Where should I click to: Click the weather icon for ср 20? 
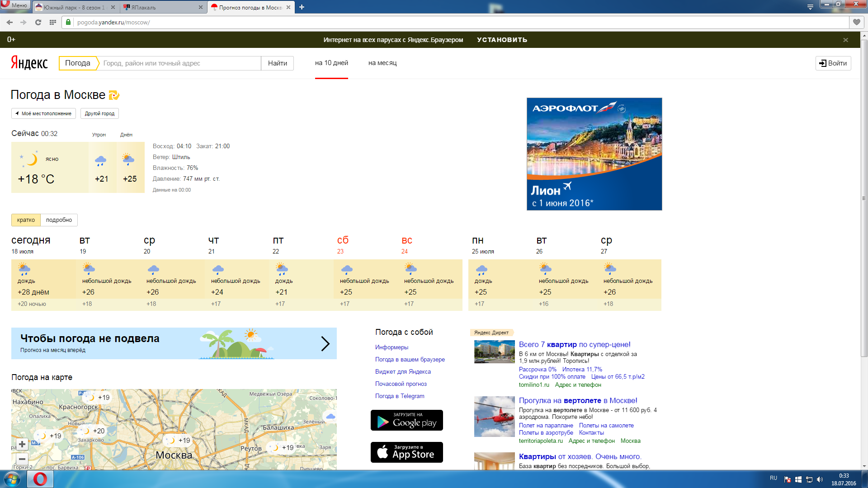[x=153, y=269]
